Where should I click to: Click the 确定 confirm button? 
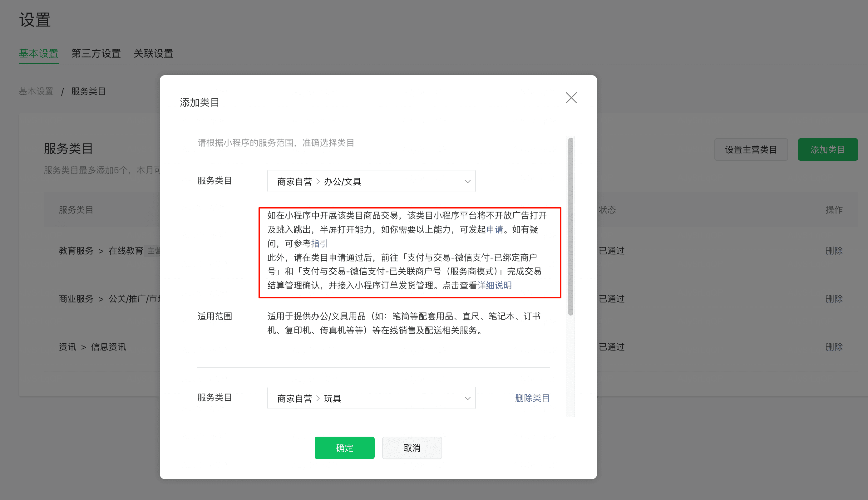tap(344, 448)
